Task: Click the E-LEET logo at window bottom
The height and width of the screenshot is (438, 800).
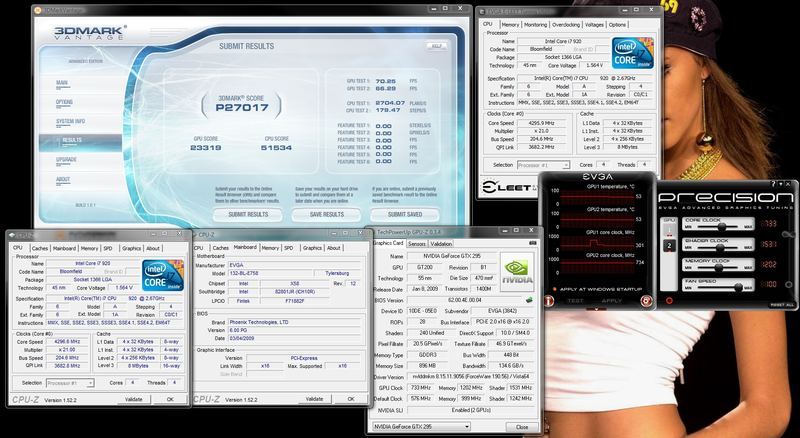Action: (x=508, y=187)
